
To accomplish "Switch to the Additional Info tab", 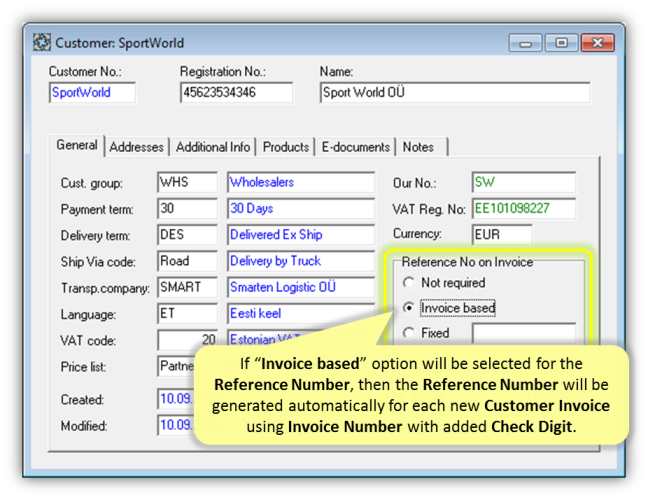I will [x=213, y=147].
